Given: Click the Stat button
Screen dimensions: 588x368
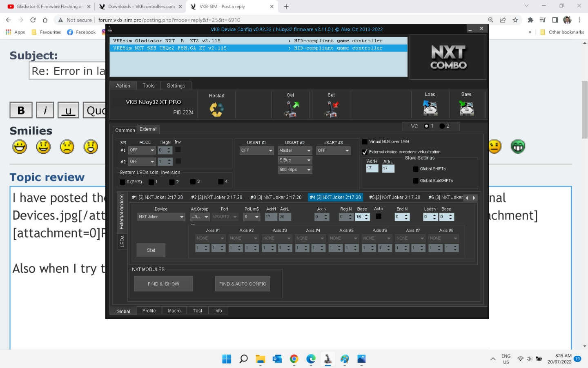Looking at the screenshot, I should [151, 250].
